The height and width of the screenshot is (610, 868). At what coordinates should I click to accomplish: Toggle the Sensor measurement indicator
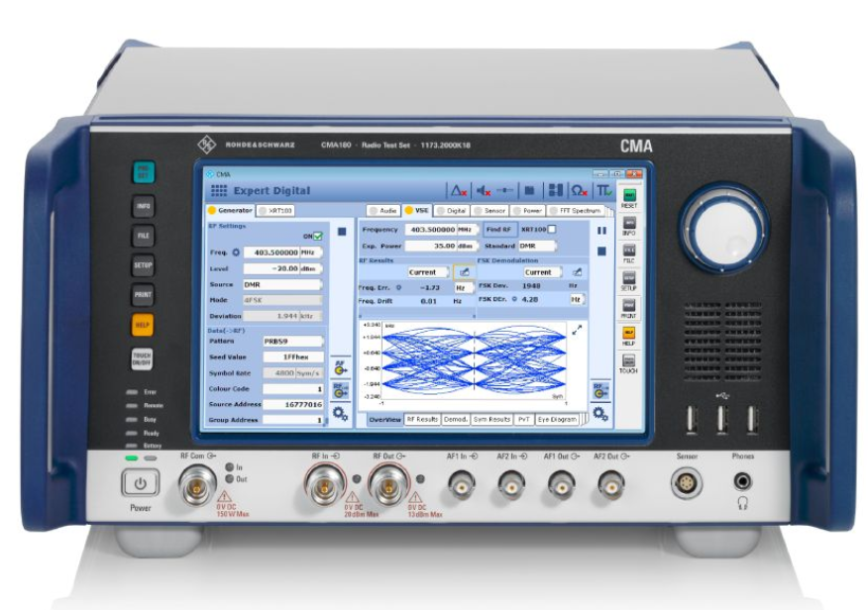[x=478, y=211]
